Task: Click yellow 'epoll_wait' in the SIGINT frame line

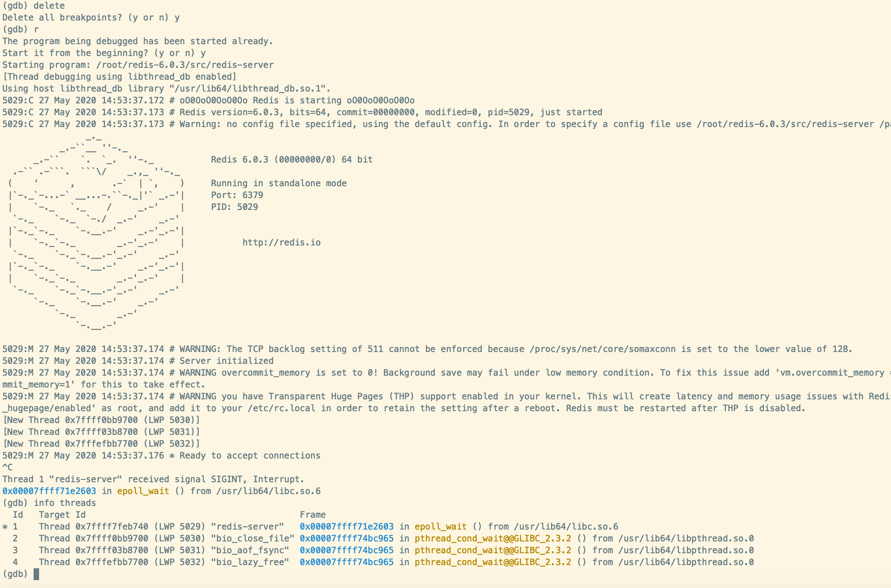Action: tap(143, 491)
